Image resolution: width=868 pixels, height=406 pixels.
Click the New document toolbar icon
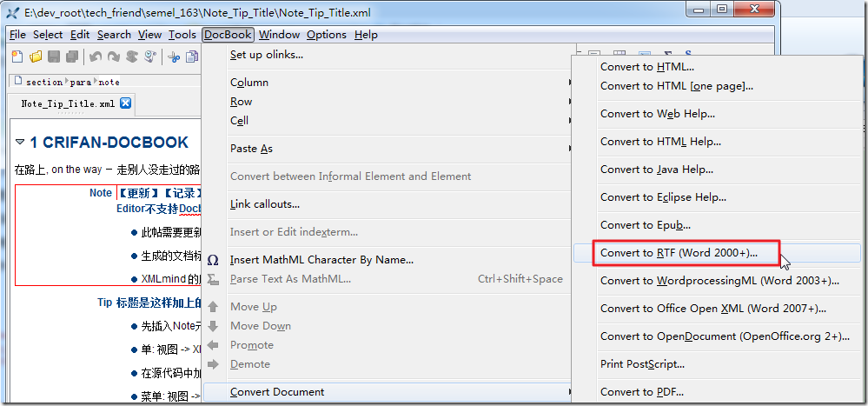coord(17,57)
